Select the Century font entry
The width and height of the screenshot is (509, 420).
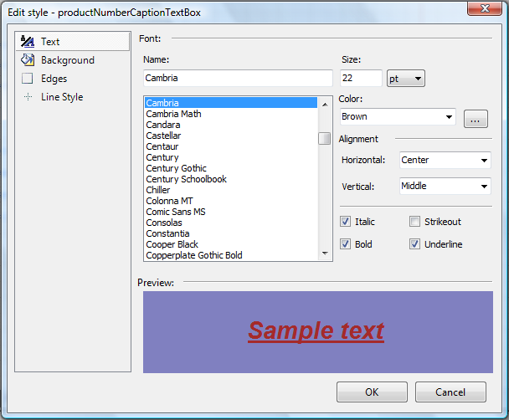click(x=231, y=157)
